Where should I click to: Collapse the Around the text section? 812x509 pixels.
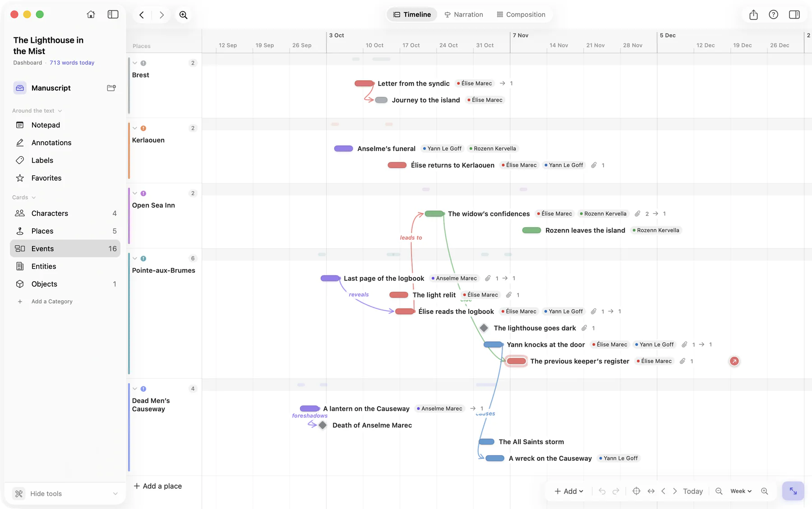pyautogui.click(x=37, y=110)
